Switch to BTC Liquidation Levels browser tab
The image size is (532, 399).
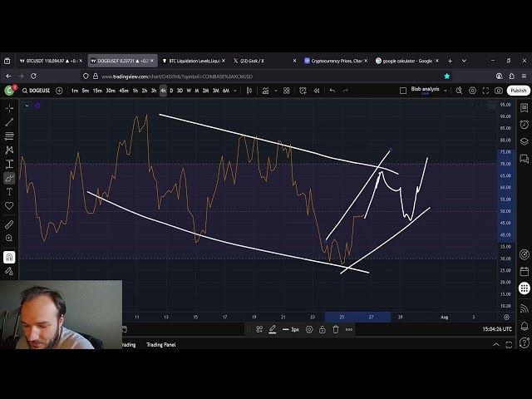(x=194, y=61)
